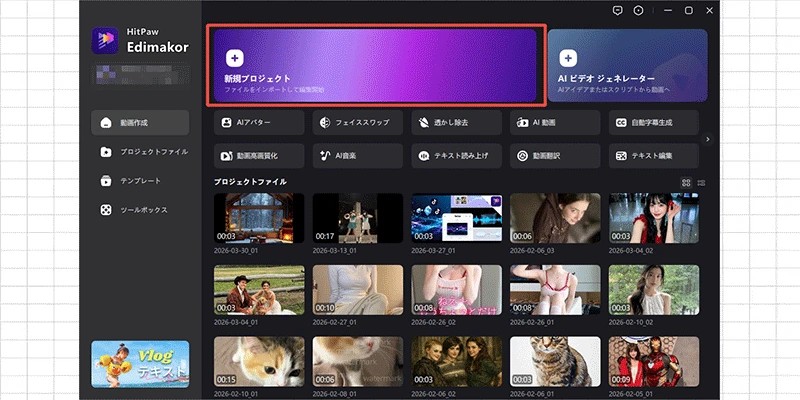The width and height of the screenshot is (800, 400).
Task: Open the 自動字幕生成 tool
Action: tap(654, 123)
